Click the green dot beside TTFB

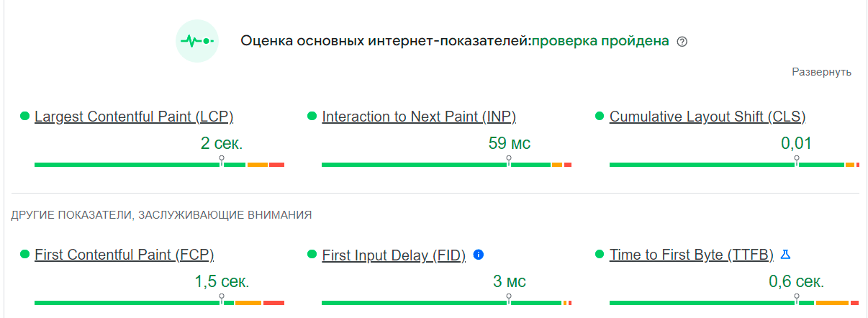[x=600, y=255]
